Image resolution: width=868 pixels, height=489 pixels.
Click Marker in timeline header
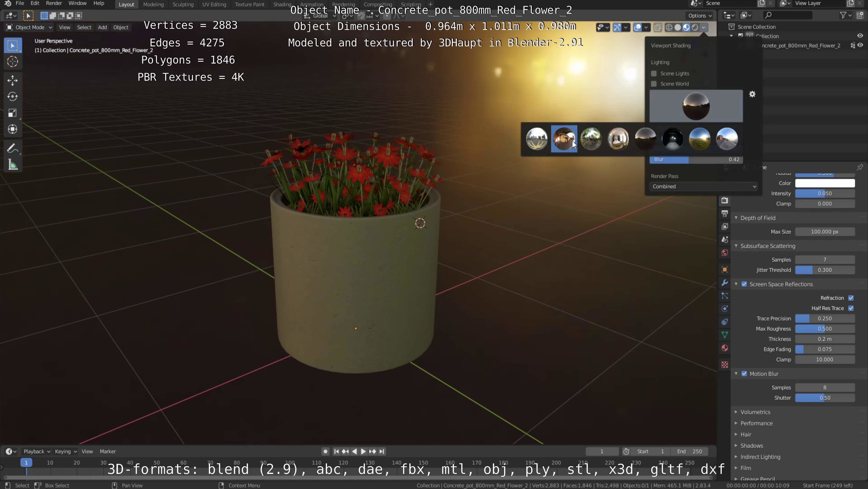107,452
